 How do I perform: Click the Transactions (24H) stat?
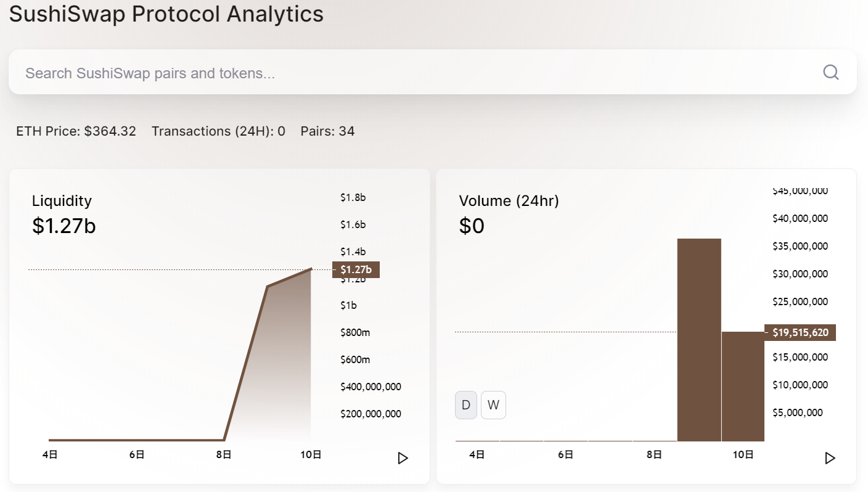(x=218, y=131)
